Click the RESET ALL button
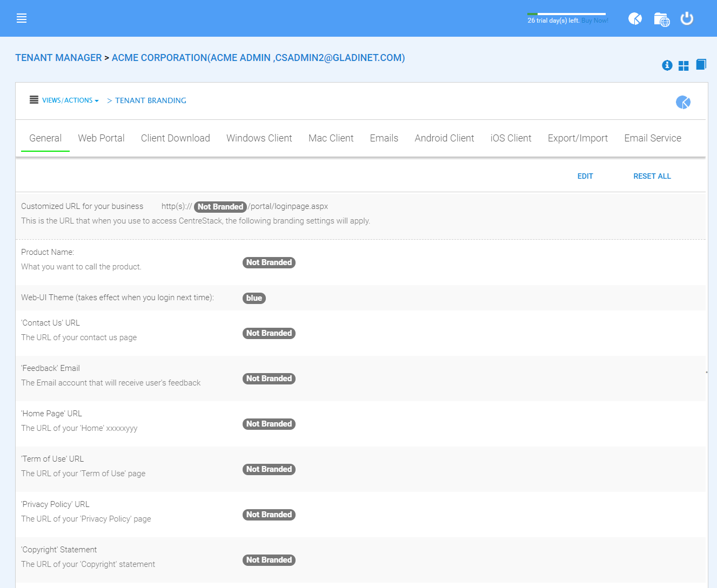 (x=652, y=176)
